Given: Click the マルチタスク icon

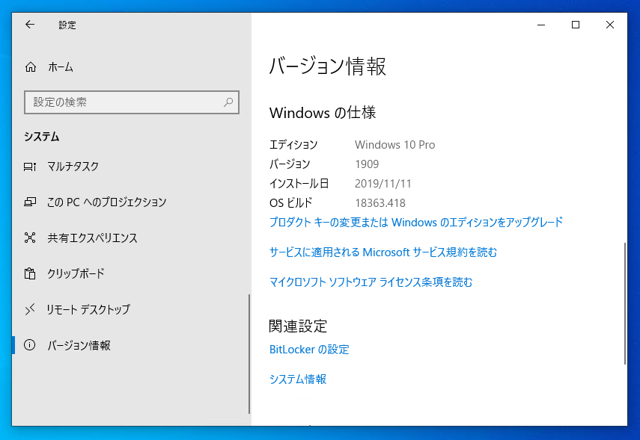Looking at the screenshot, I should (30, 167).
